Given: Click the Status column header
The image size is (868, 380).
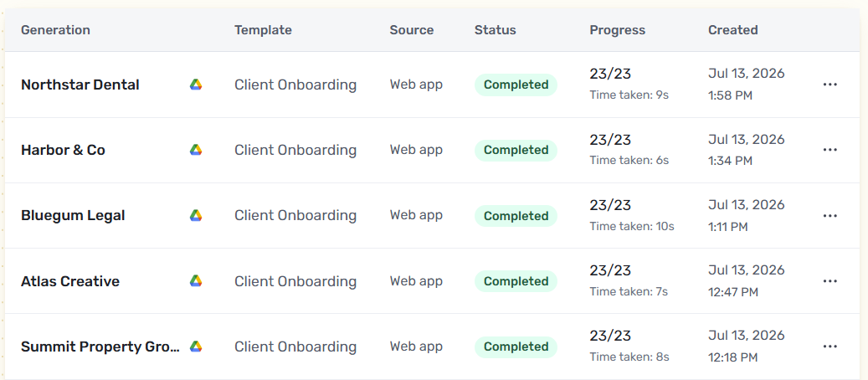Looking at the screenshot, I should [495, 30].
